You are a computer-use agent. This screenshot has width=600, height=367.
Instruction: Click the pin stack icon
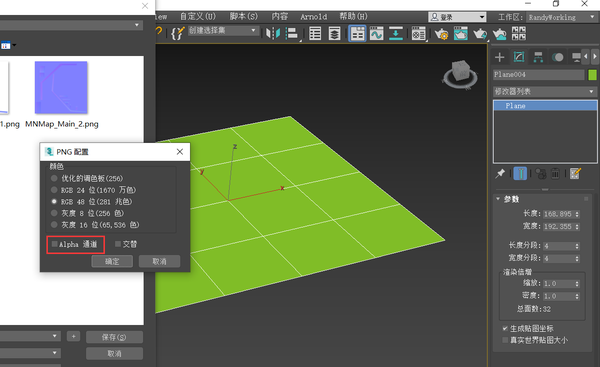click(500, 174)
